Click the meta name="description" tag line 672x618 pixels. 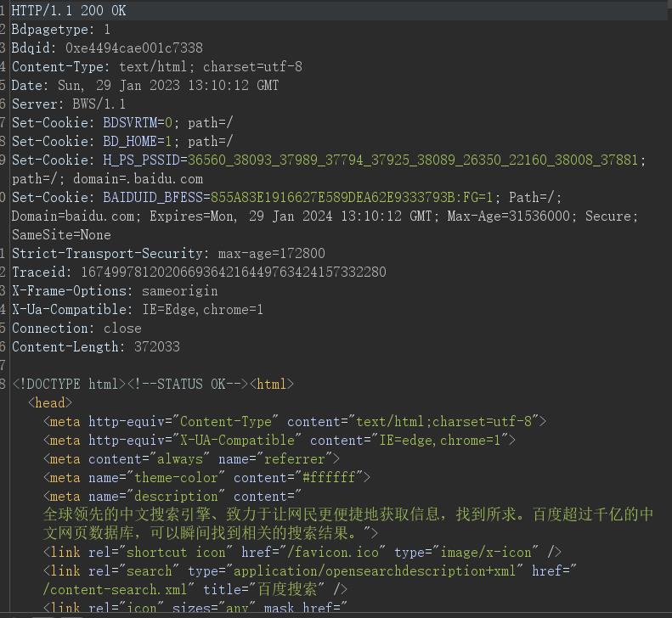[x=172, y=497]
